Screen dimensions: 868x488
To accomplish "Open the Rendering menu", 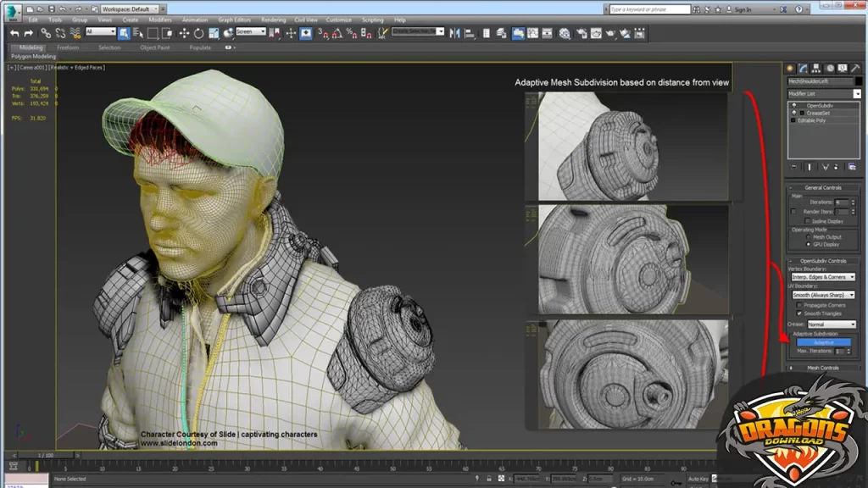I will pos(272,19).
